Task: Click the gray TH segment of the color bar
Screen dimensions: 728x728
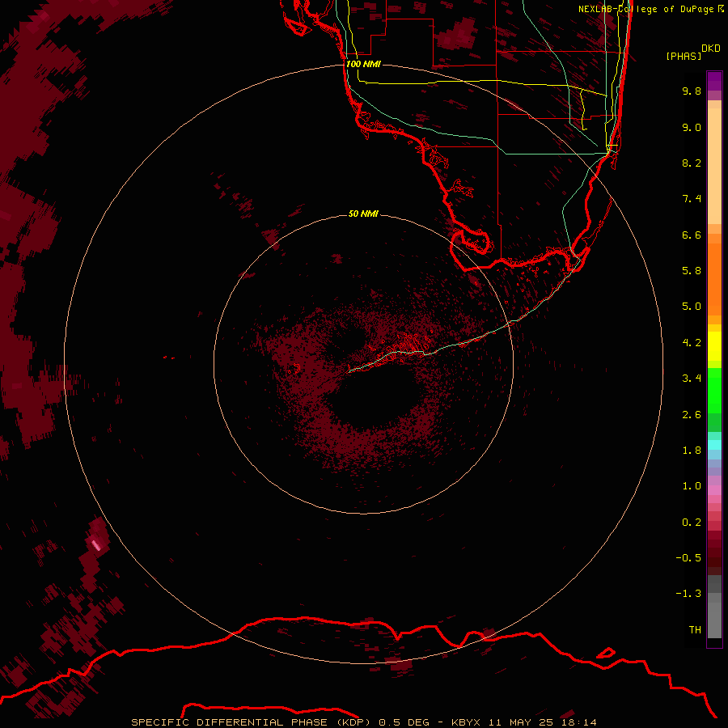Action: (x=714, y=615)
